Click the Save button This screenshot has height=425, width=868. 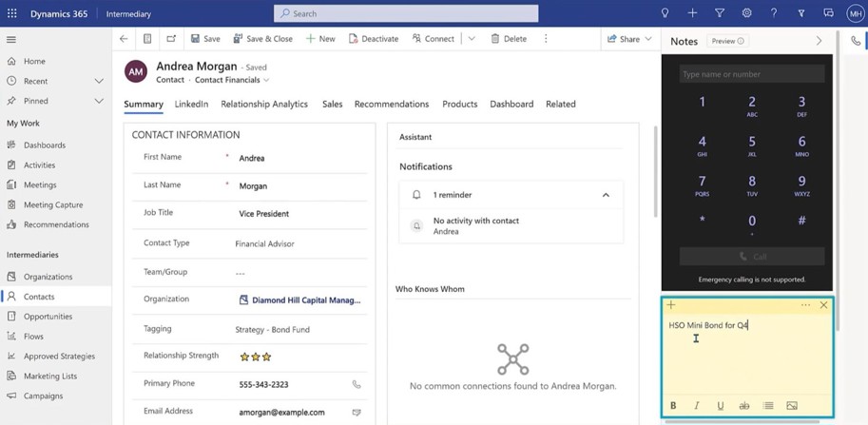pos(205,39)
